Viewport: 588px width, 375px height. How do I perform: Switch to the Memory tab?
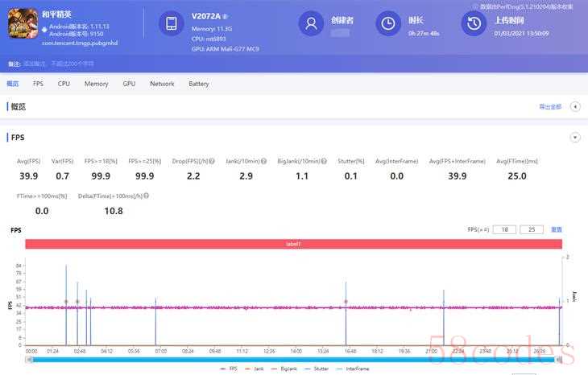pos(96,84)
